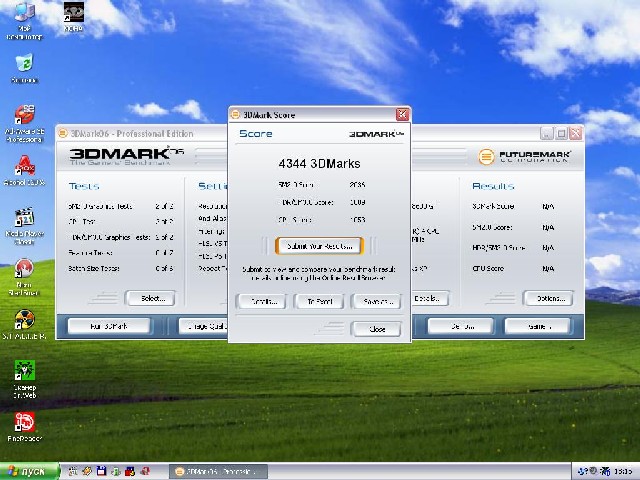This screenshot has width=640, height=480.
Task: Click Close button in Score dialog
Action: 376,329
